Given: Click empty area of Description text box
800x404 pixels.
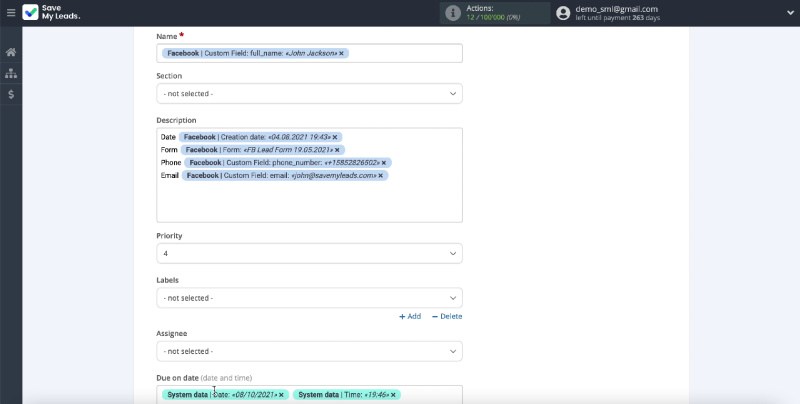Looking at the screenshot, I should (309, 201).
